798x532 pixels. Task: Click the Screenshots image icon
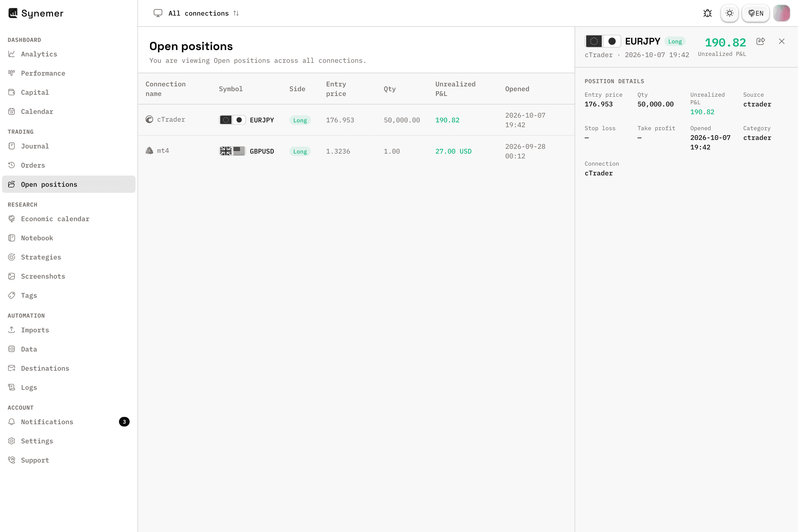pos(12,276)
